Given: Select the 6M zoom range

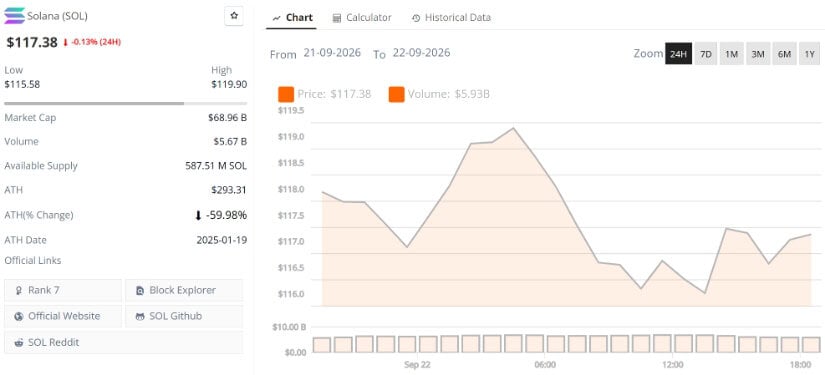Looking at the screenshot, I should (784, 54).
